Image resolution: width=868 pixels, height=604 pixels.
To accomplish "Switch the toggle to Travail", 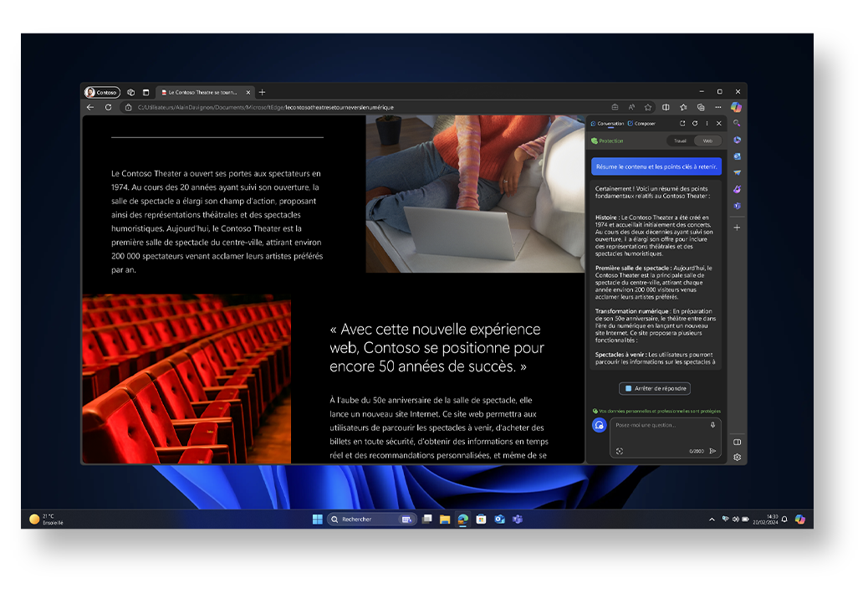I will [x=681, y=141].
